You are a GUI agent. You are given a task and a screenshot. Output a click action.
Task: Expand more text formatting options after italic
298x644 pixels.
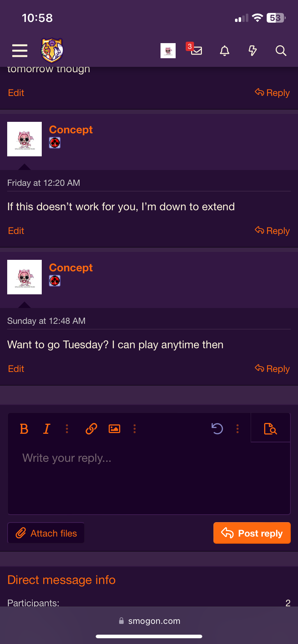pos(67,429)
